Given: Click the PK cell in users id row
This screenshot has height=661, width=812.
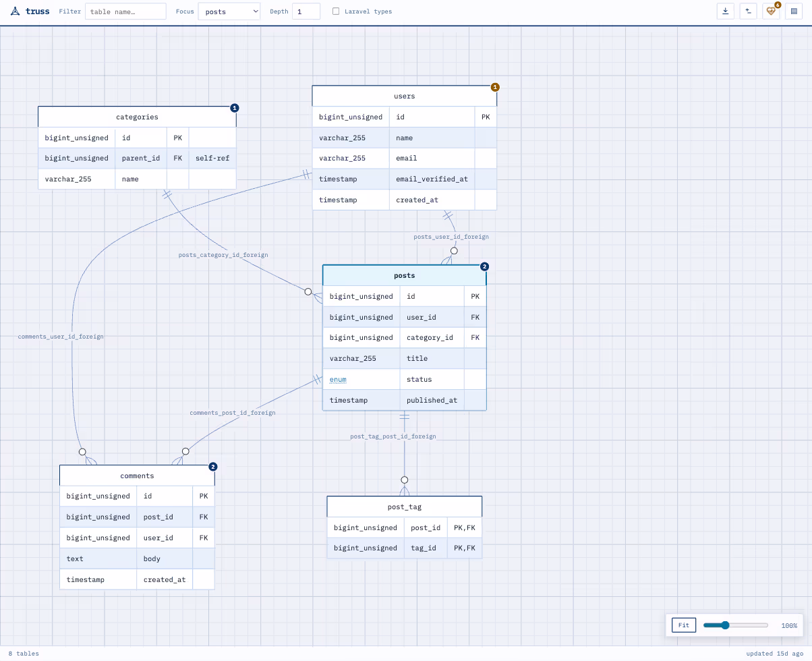Looking at the screenshot, I should tap(486, 117).
